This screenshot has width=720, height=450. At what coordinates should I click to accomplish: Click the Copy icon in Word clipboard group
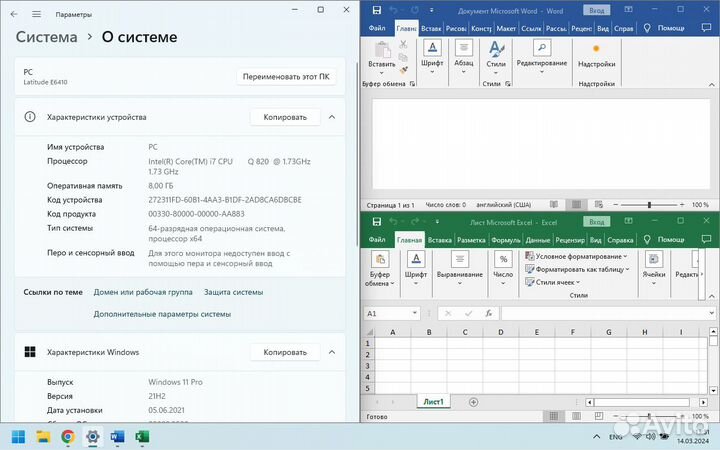403,57
